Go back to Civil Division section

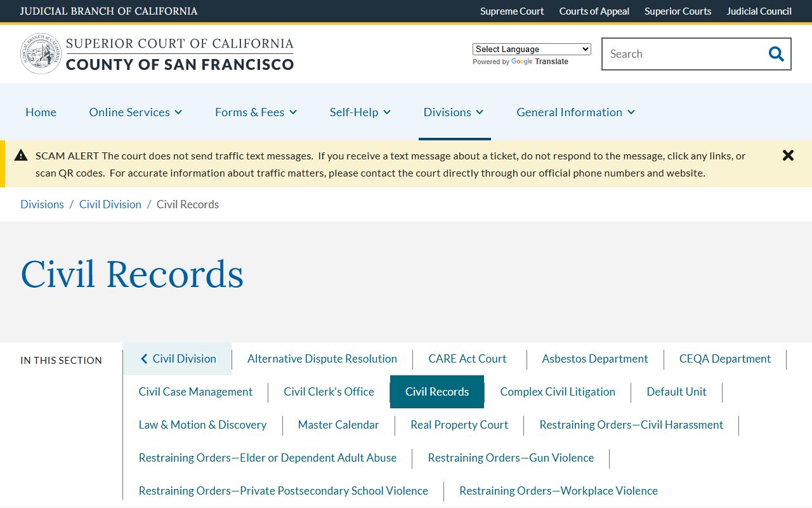click(178, 359)
